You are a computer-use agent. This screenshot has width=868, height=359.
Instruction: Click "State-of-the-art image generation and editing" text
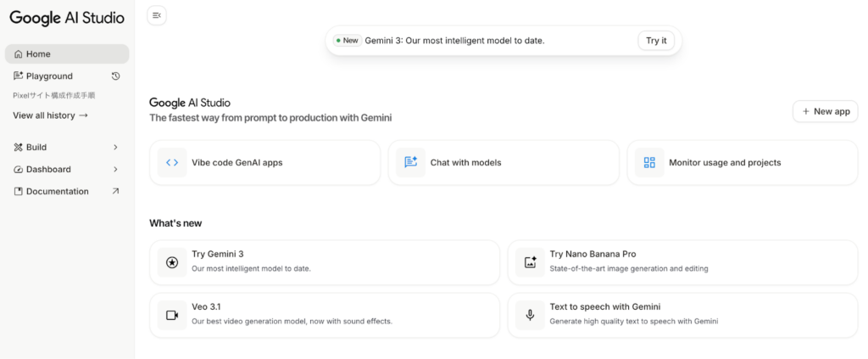click(x=629, y=269)
